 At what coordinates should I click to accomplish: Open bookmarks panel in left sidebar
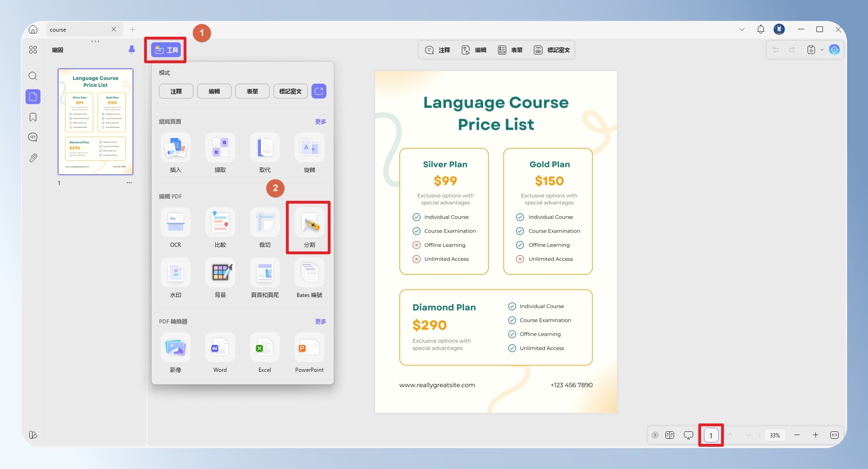coord(33,117)
